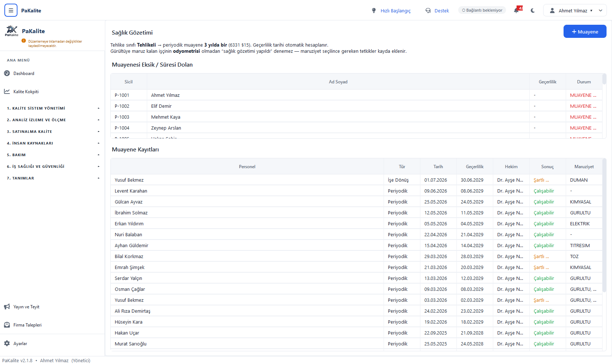Expand 4. İnsan Kaynakları section
Viewport: 612px width, 364px height.
tap(52, 143)
